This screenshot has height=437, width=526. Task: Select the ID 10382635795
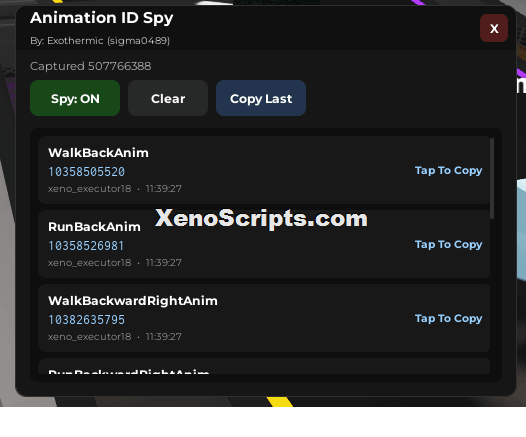click(87, 320)
